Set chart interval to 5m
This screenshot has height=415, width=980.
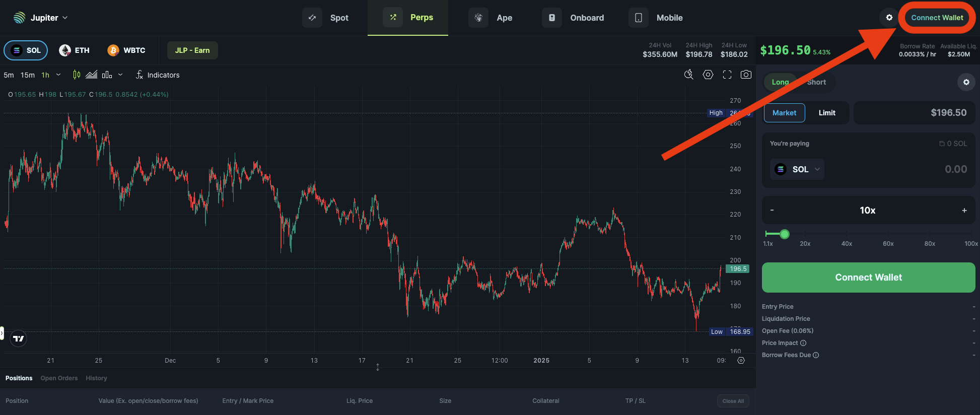click(9, 75)
